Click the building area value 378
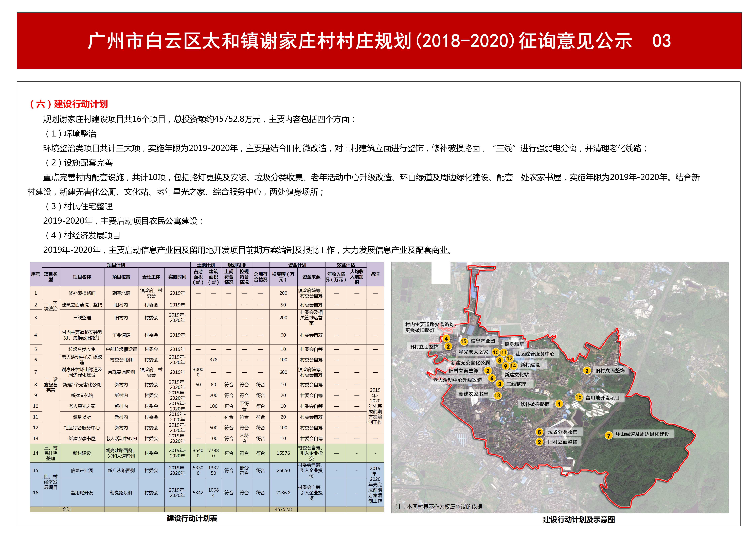 (213, 360)
